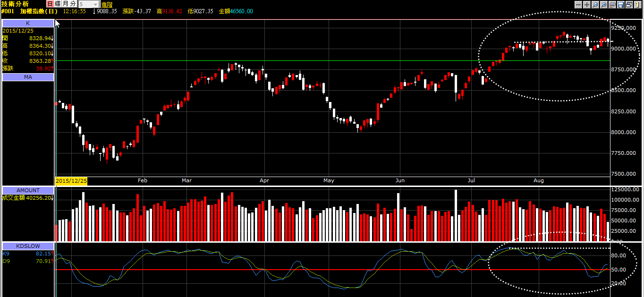This screenshot has height=297, width=644.
Task: Click the MA panel header
Action: pyautogui.click(x=28, y=77)
